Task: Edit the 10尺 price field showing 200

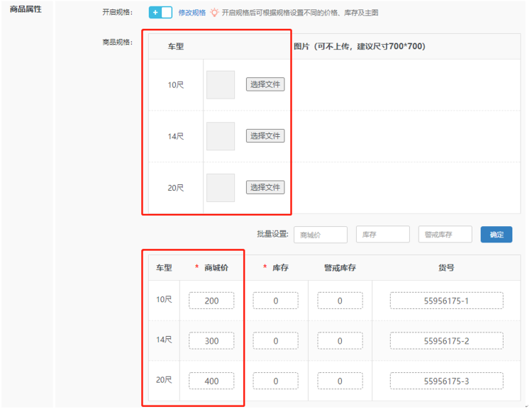Action: 211,301
